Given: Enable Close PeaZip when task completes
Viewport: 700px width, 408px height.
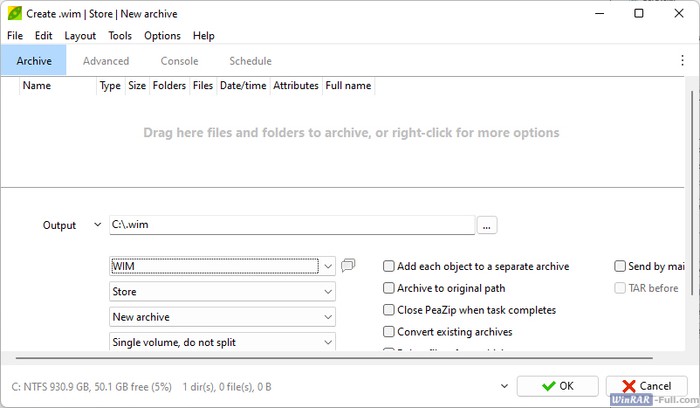Looking at the screenshot, I should click(x=390, y=310).
